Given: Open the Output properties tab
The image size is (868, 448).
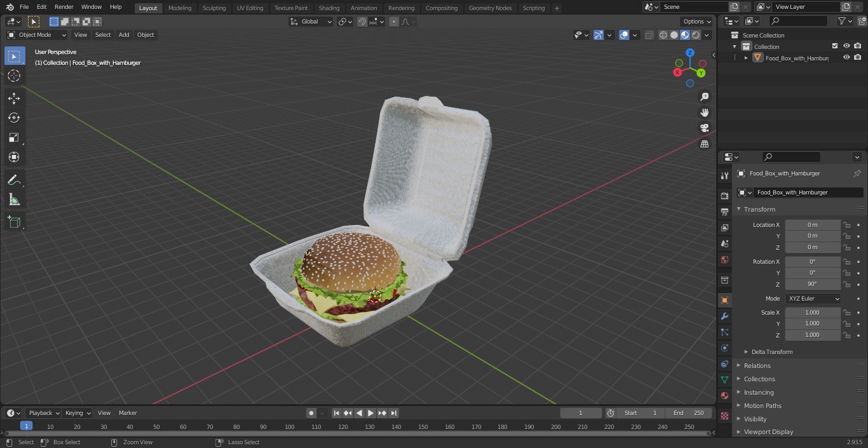Looking at the screenshot, I should pyautogui.click(x=724, y=212).
